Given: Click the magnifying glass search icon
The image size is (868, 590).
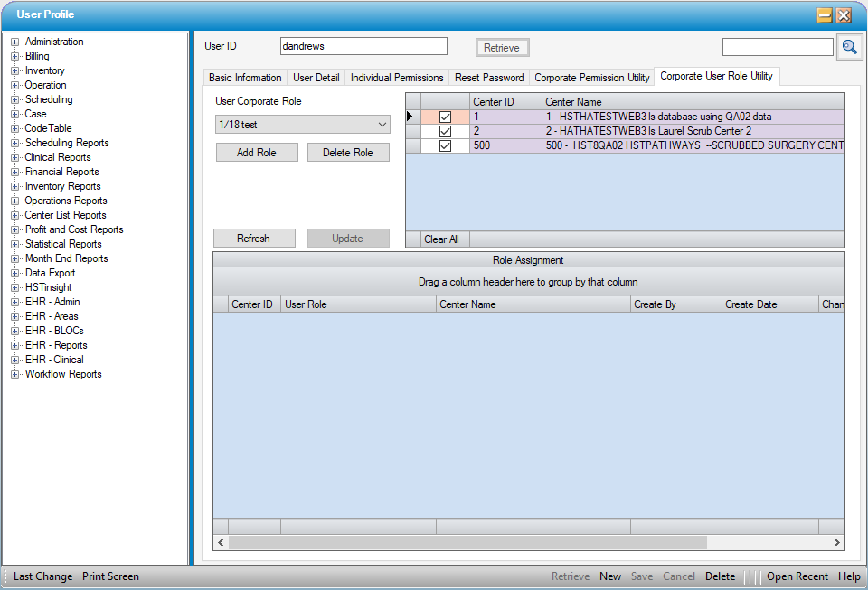Looking at the screenshot, I should click(x=849, y=47).
